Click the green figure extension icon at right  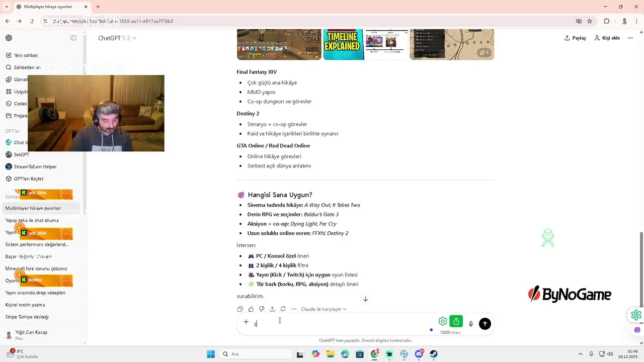(x=548, y=238)
